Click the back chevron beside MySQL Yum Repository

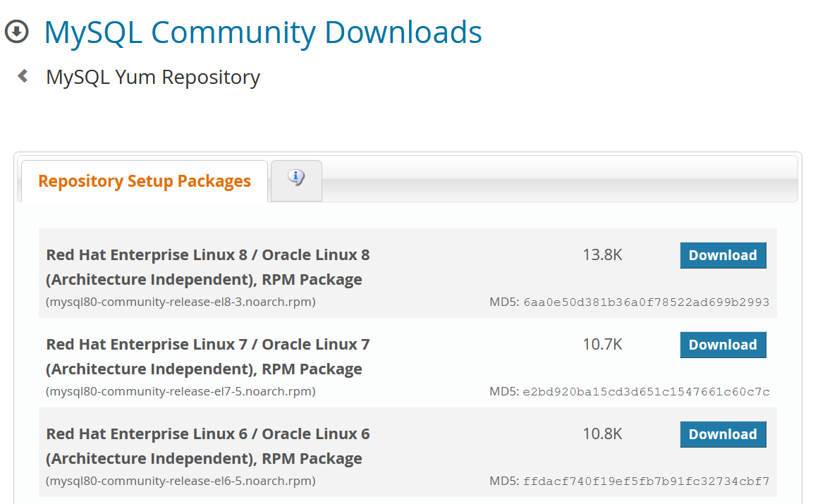coord(23,76)
